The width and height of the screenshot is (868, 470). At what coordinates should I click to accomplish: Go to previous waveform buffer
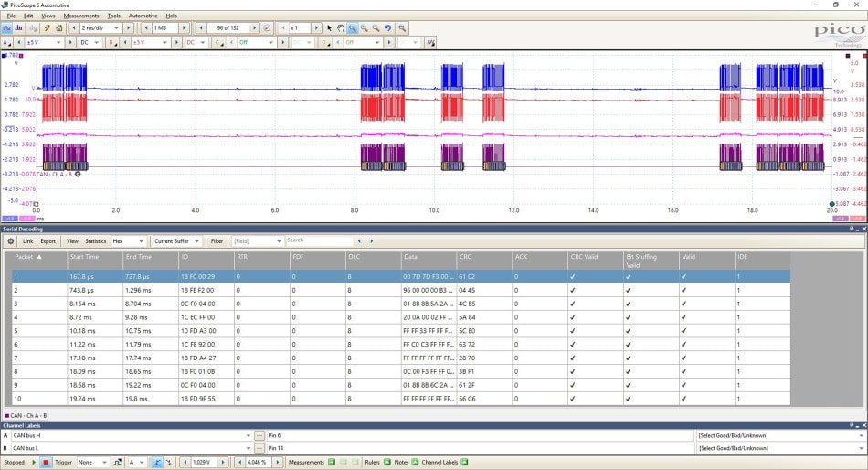202,27
